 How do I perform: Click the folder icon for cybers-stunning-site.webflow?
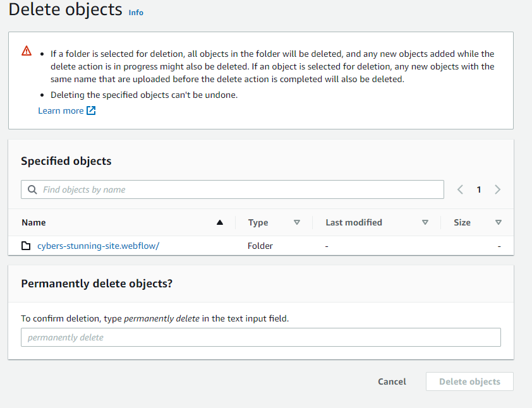[x=26, y=246]
